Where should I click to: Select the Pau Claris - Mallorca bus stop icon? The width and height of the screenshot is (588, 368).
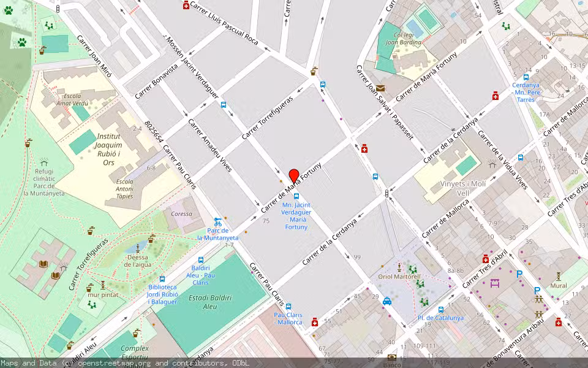coord(288,307)
